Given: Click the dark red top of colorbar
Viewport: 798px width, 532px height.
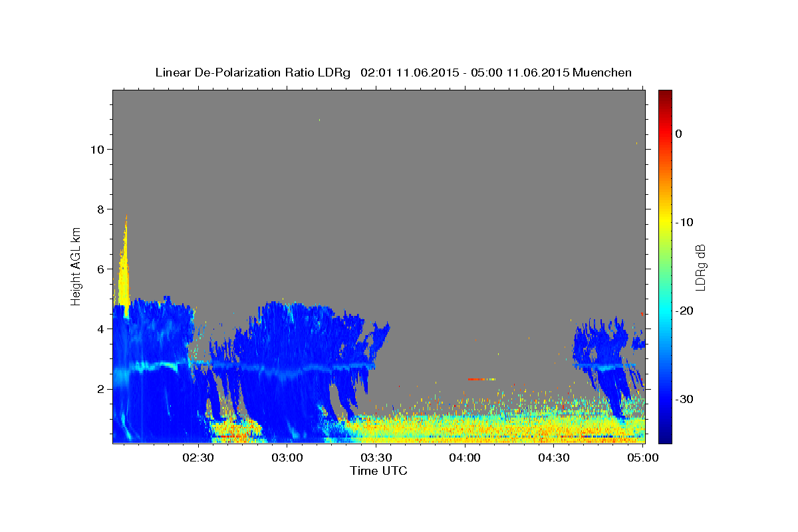Looking at the screenshot, I should point(665,96).
